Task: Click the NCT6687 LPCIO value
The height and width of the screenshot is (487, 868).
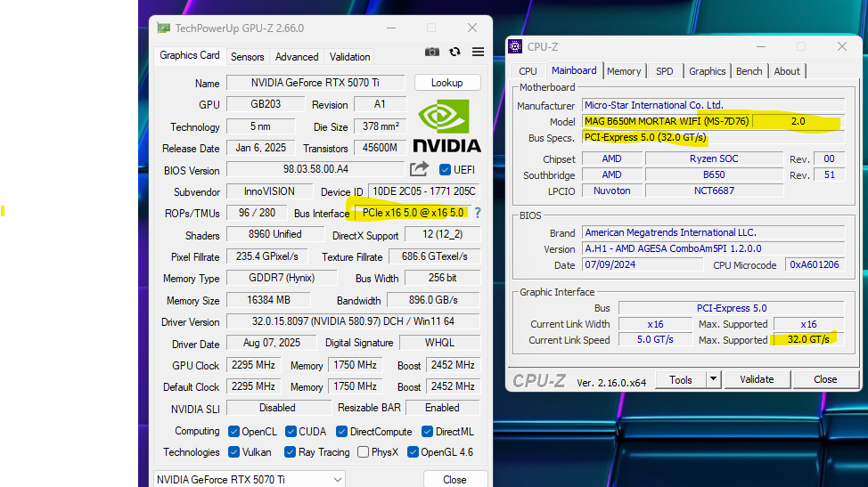Action: click(714, 191)
